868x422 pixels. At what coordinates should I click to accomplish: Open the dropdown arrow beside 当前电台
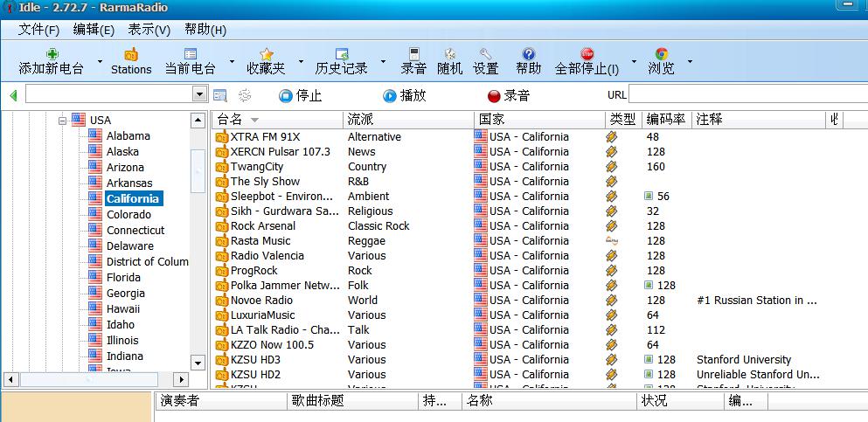pos(231,61)
